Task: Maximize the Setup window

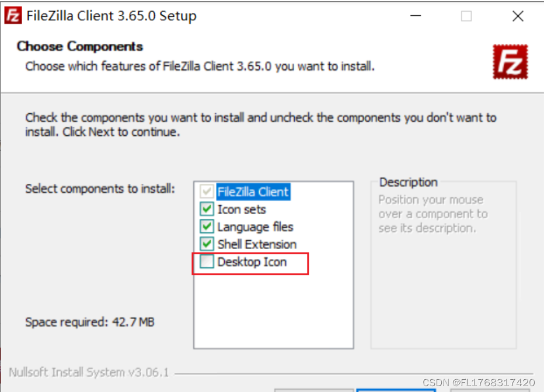Action: click(x=466, y=16)
